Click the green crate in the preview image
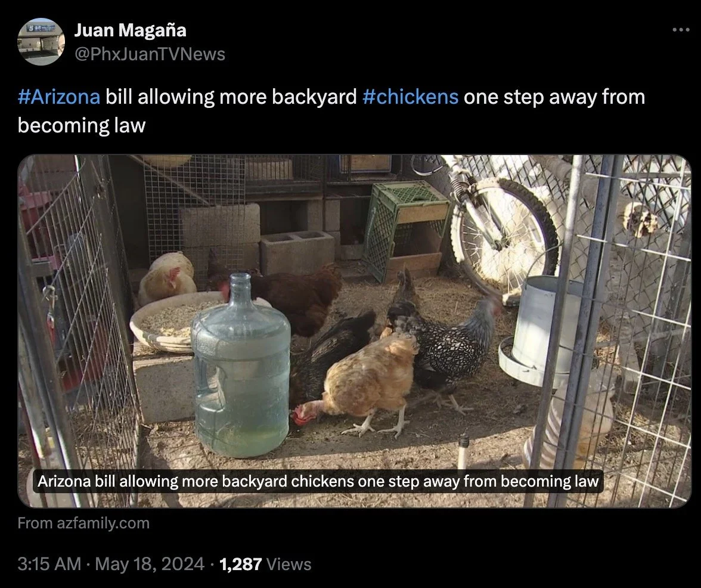 coord(405,231)
